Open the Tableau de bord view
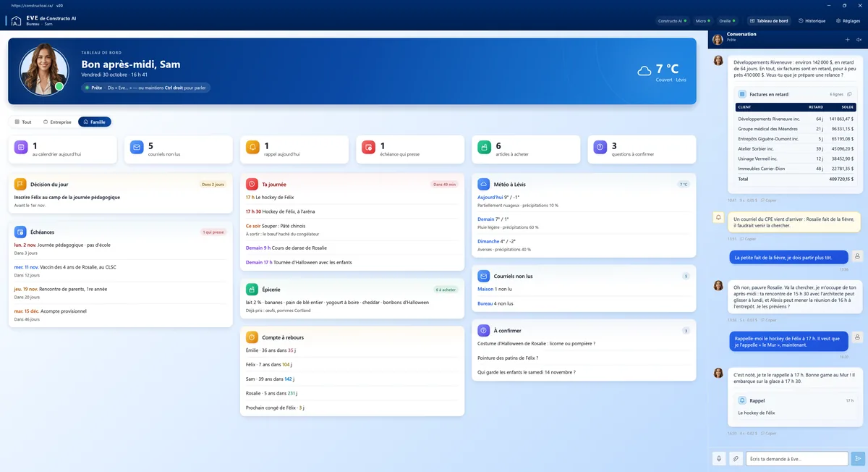The image size is (868, 472). coord(769,21)
